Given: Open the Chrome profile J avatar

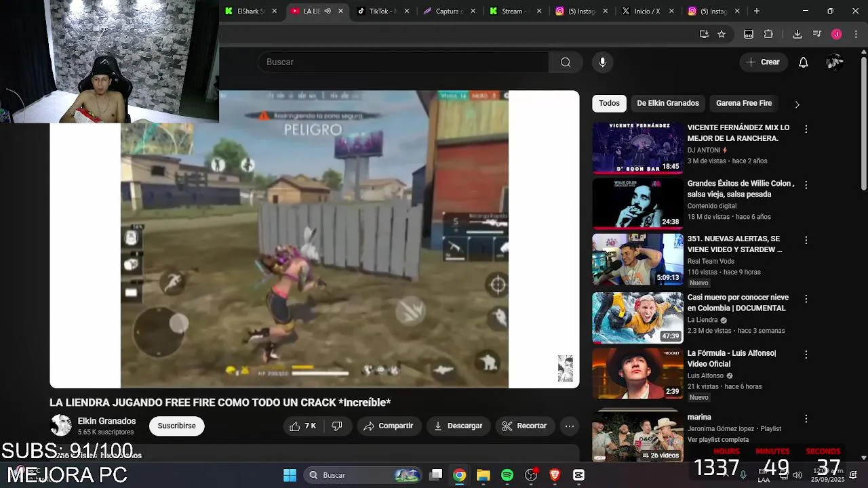Looking at the screenshot, I should [x=836, y=34].
